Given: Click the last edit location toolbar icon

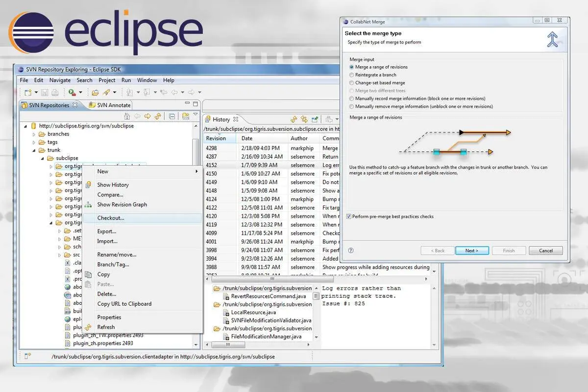Looking at the screenshot, I should coord(163,92).
